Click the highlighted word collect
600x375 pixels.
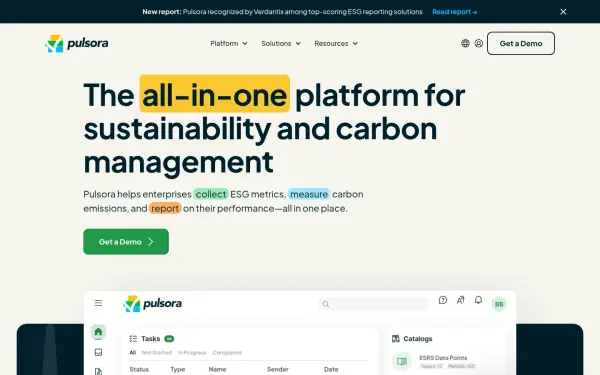211,194
